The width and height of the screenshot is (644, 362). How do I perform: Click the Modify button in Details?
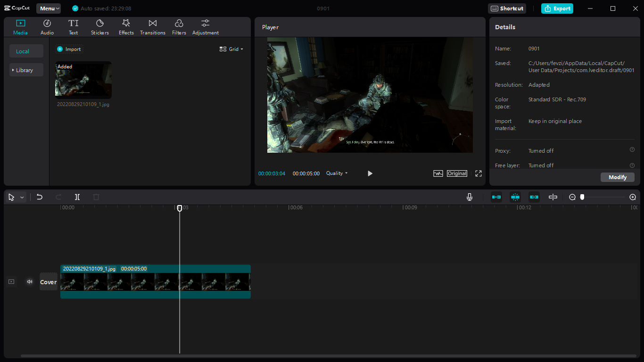(617, 177)
